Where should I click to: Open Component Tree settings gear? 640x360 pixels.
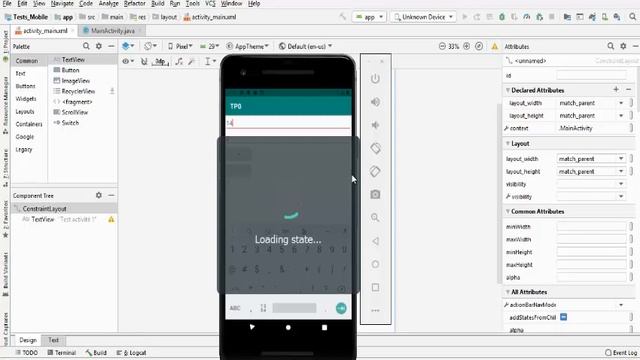click(x=99, y=196)
